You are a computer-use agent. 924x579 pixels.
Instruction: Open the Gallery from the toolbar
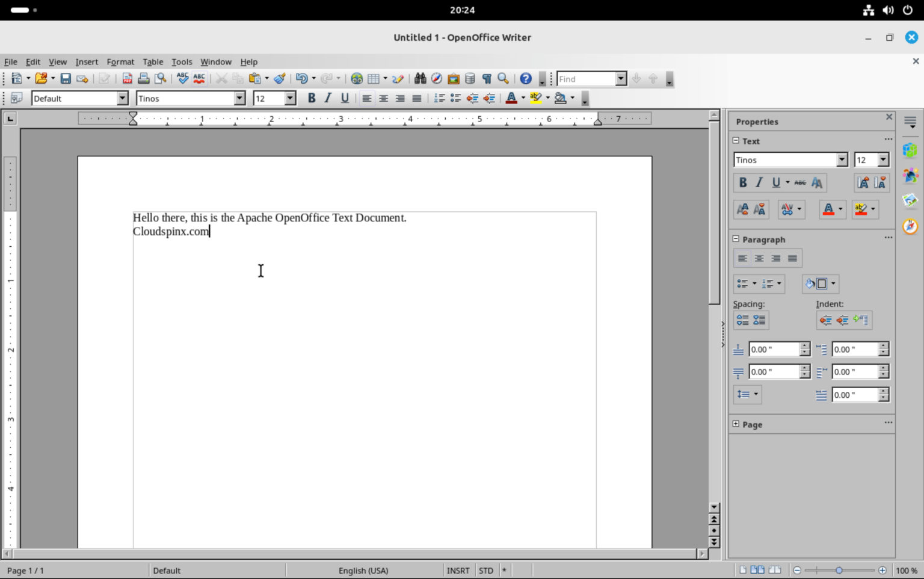point(453,78)
